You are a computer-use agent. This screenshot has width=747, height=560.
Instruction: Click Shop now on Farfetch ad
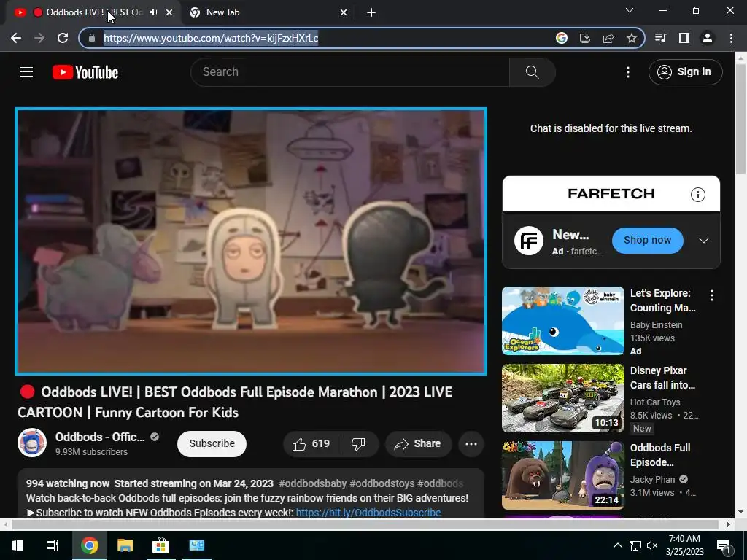tap(648, 241)
